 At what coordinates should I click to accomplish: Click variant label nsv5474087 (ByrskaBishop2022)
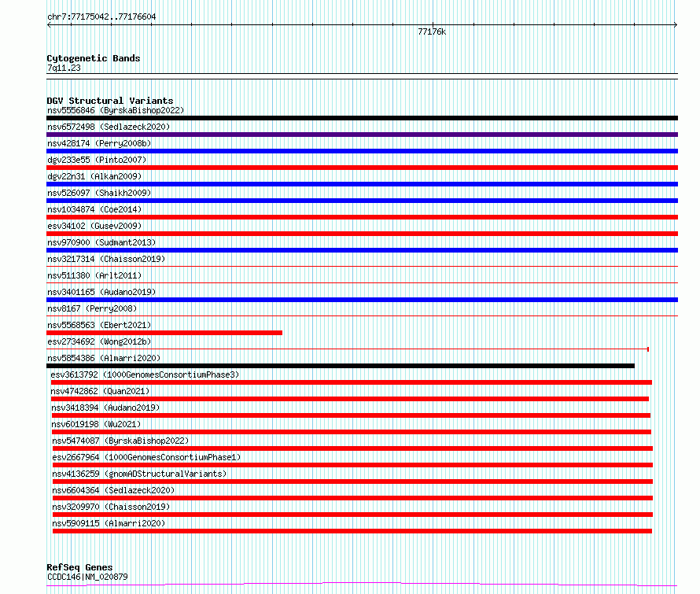pyautogui.click(x=120, y=441)
